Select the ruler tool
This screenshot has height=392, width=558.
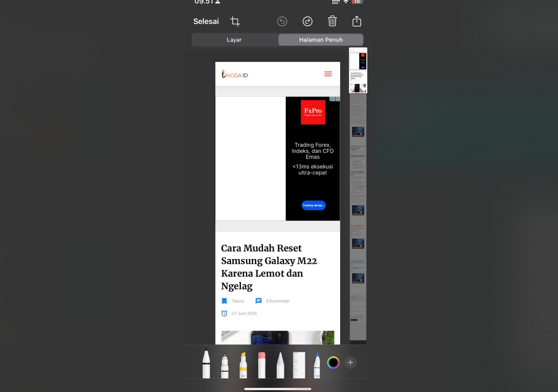(299, 365)
